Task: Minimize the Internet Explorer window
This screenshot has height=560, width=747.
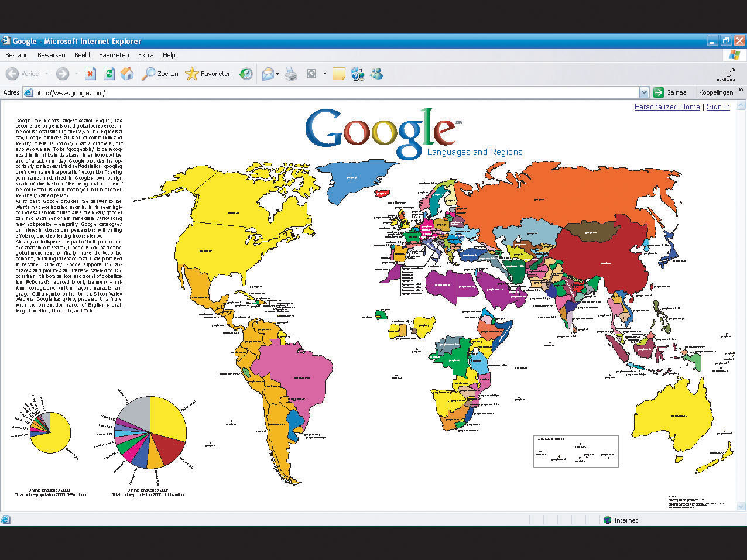Action: (x=712, y=41)
